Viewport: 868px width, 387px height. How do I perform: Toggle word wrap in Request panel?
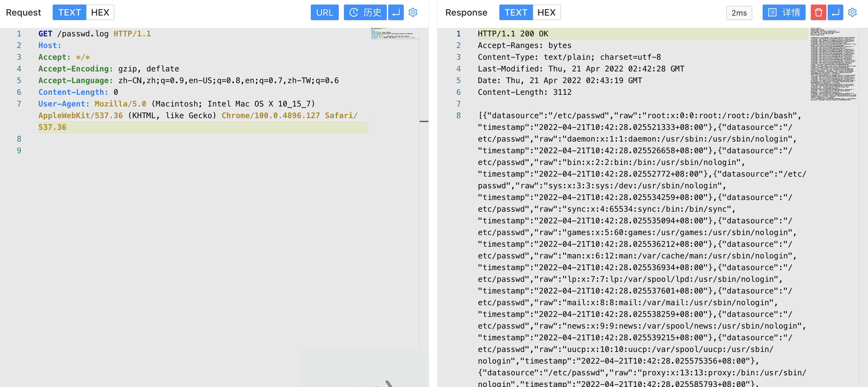point(396,12)
